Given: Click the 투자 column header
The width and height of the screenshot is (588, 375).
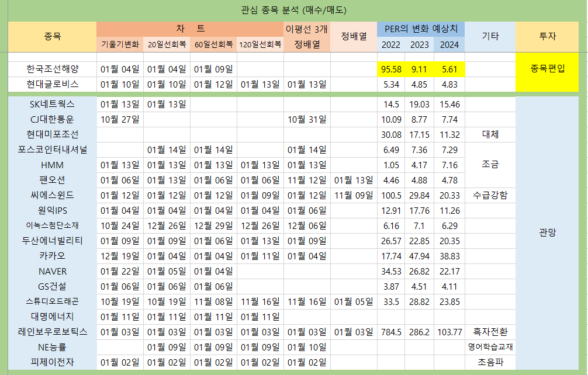Looking at the screenshot, I should 547,36.
